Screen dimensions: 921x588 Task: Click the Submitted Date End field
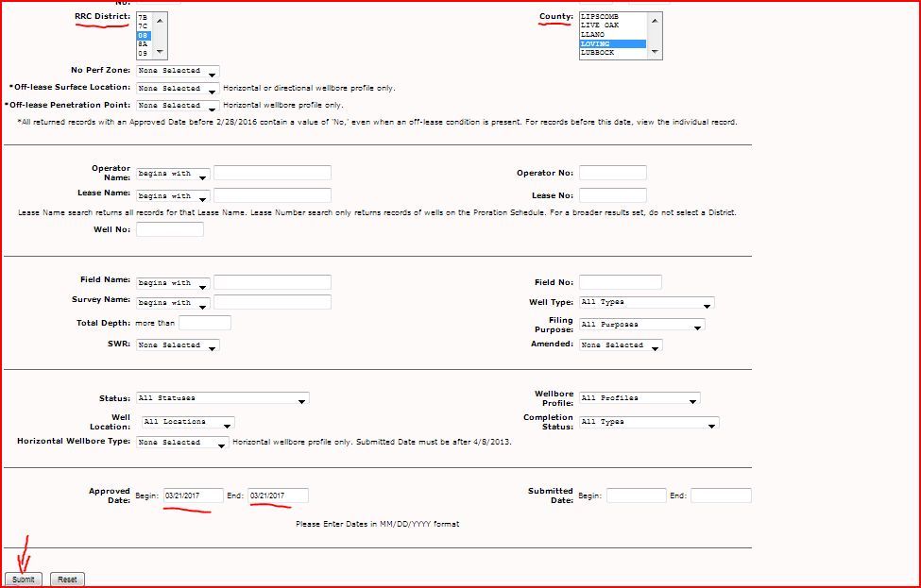click(x=721, y=496)
